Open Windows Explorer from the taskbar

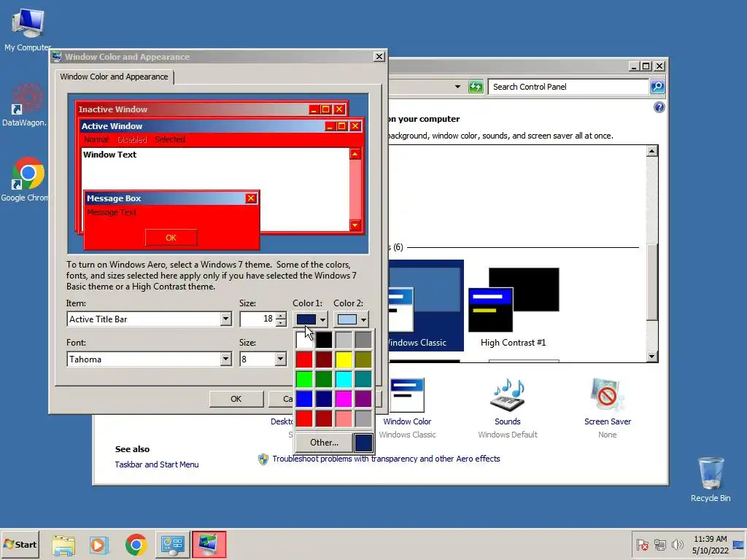click(x=63, y=545)
